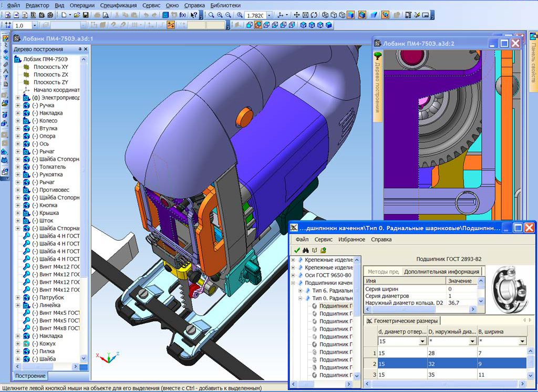This screenshot has height=392, width=538.
Task: Click the green checkmark in bearing library
Action: pos(297,250)
